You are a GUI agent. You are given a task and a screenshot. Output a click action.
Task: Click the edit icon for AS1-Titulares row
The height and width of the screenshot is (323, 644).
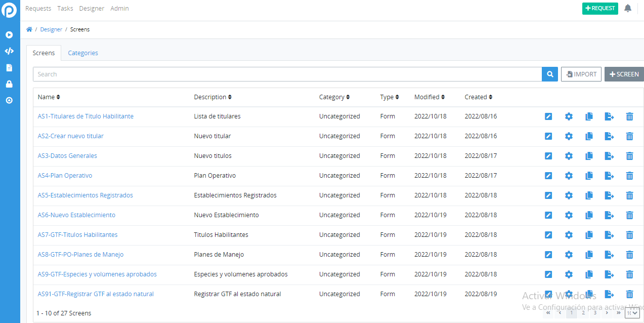[548, 116]
